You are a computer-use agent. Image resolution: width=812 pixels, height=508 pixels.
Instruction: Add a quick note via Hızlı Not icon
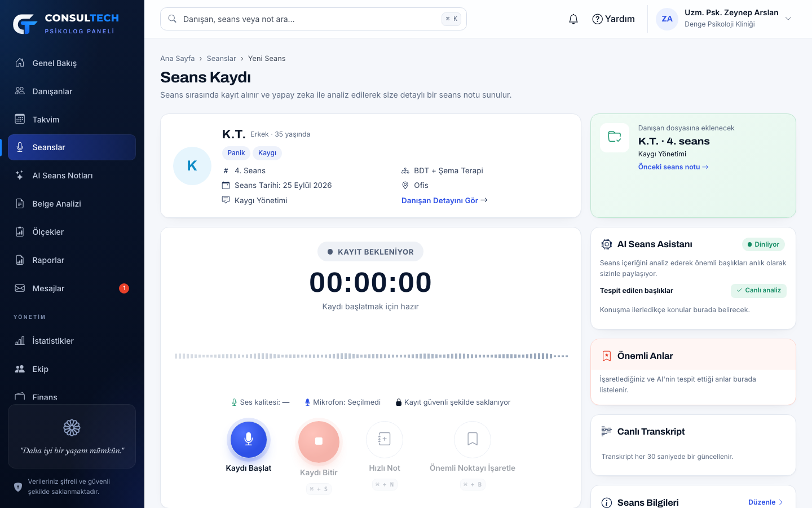point(385,439)
